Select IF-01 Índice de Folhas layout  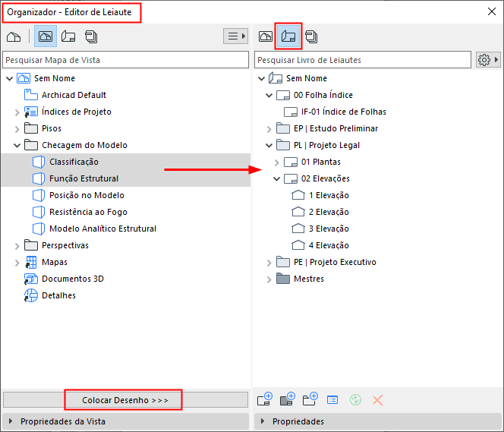(344, 112)
